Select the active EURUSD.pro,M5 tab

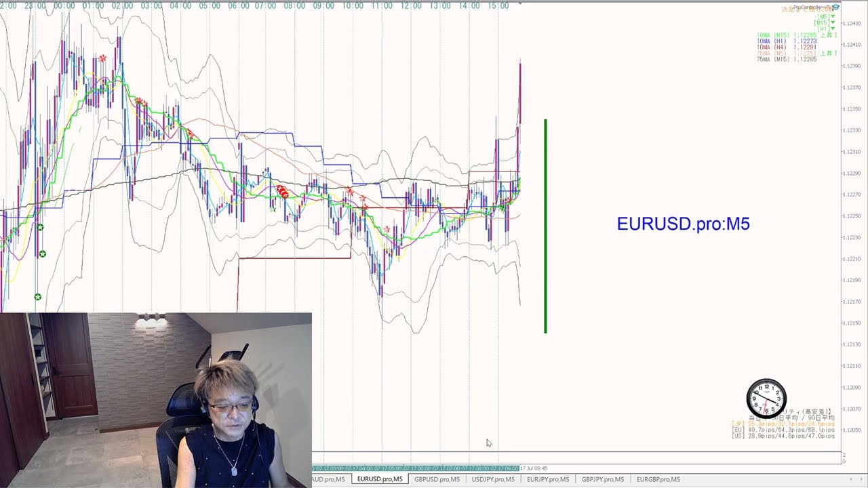click(x=380, y=479)
